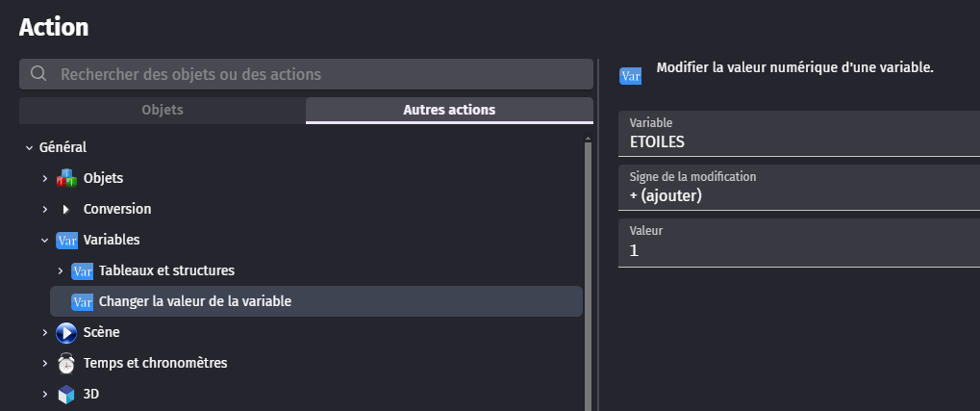Click the Var icon beside action description
980x411 pixels.
click(x=631, y=75)
